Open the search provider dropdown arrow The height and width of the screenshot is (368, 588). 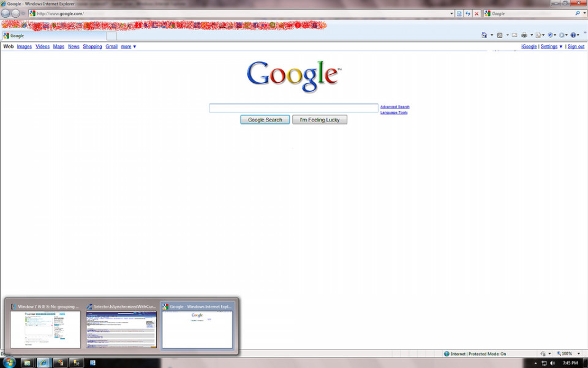point(584,13)
